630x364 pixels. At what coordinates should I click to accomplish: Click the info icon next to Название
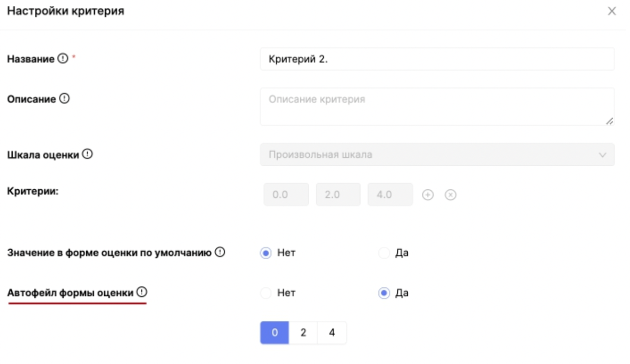click(62, 59)
